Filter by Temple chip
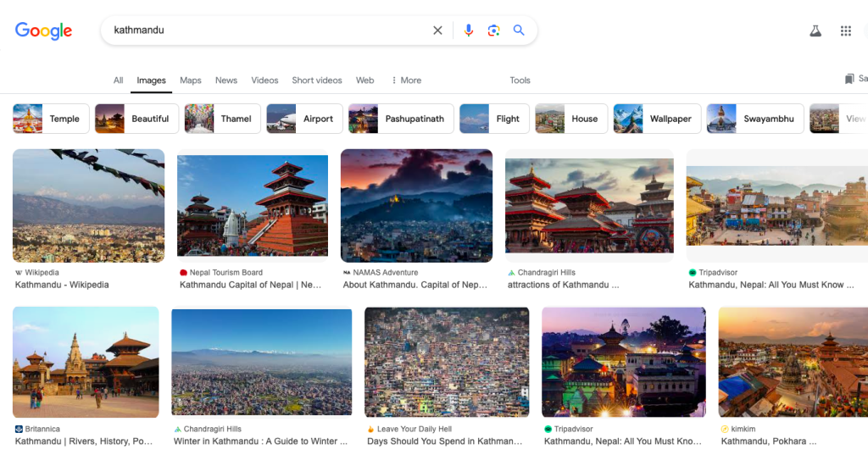 (51, 119)
